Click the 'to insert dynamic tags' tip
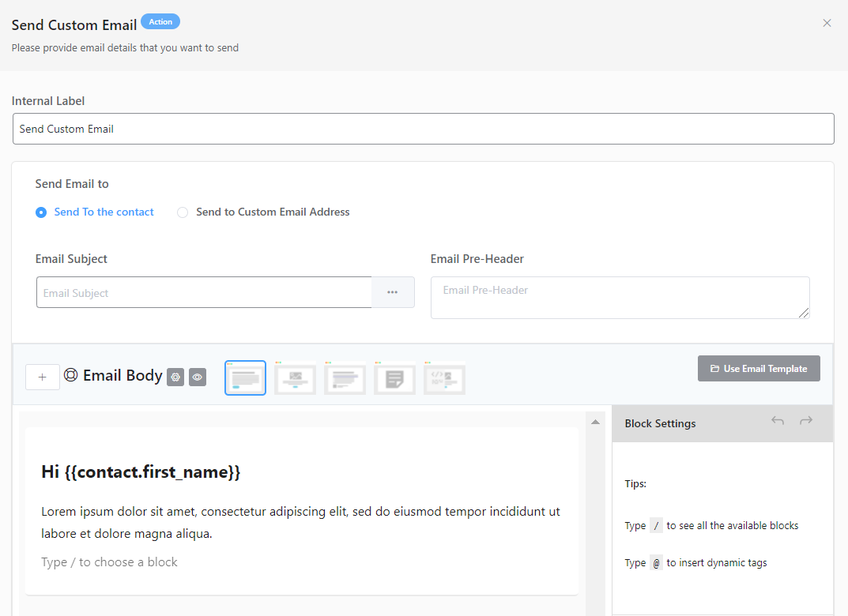The image size is (848, 616). click(x=717, y=562)
